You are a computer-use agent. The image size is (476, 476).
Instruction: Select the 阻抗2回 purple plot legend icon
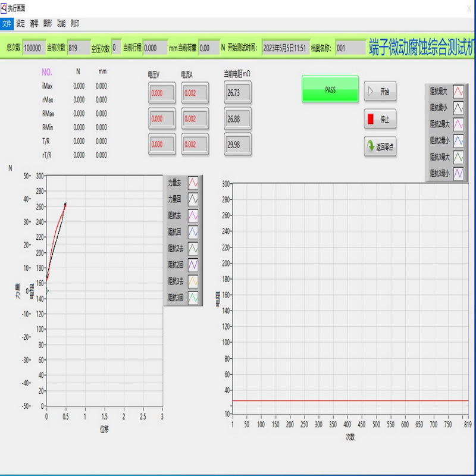click(194, 264)
